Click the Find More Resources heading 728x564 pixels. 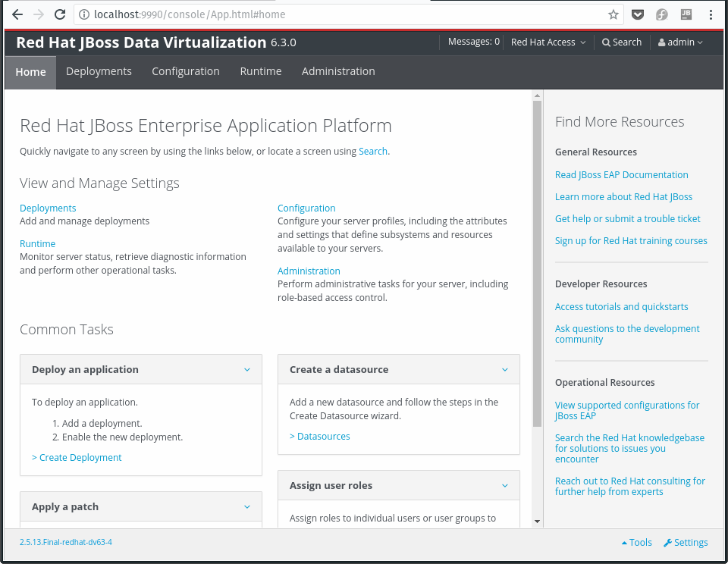[x=620, y=121]
